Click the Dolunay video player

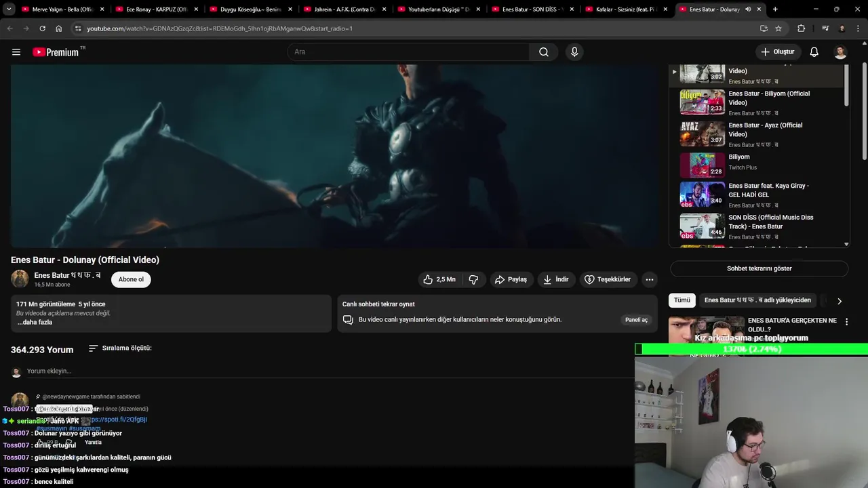(334, 156)
